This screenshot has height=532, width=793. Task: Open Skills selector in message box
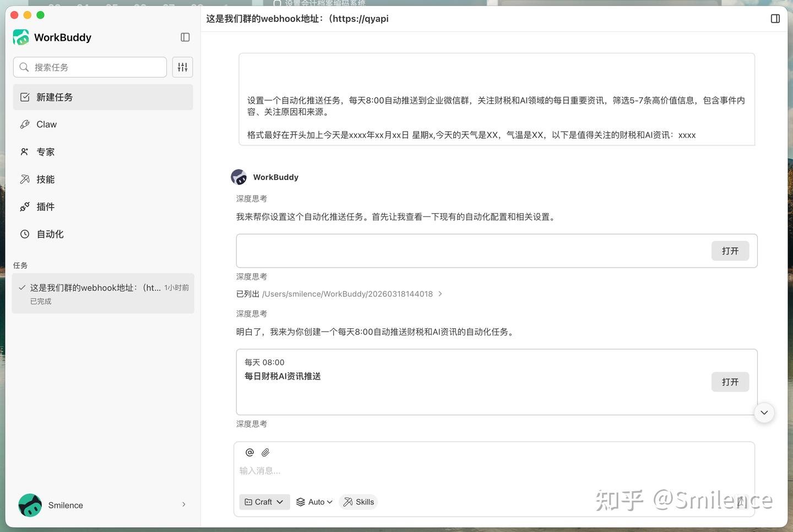pos(359,502)
